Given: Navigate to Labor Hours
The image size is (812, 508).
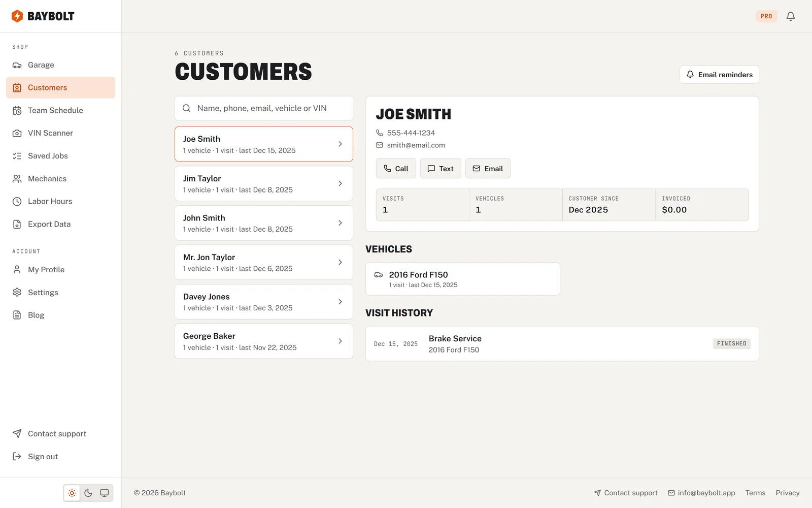Looking at the screenshot, I should point(61,202).
